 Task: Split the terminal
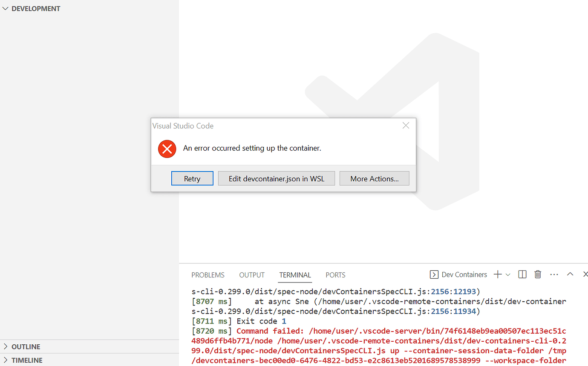pos(522,274)
